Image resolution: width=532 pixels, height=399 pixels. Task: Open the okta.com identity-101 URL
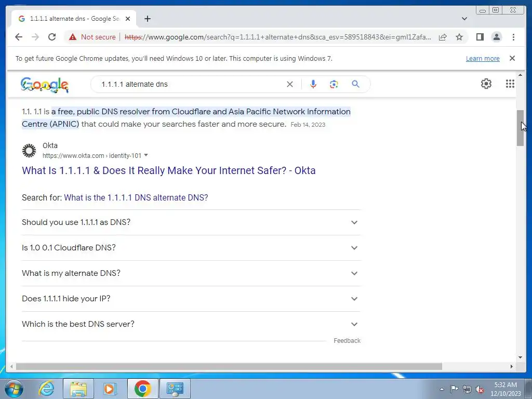[91, 156]
